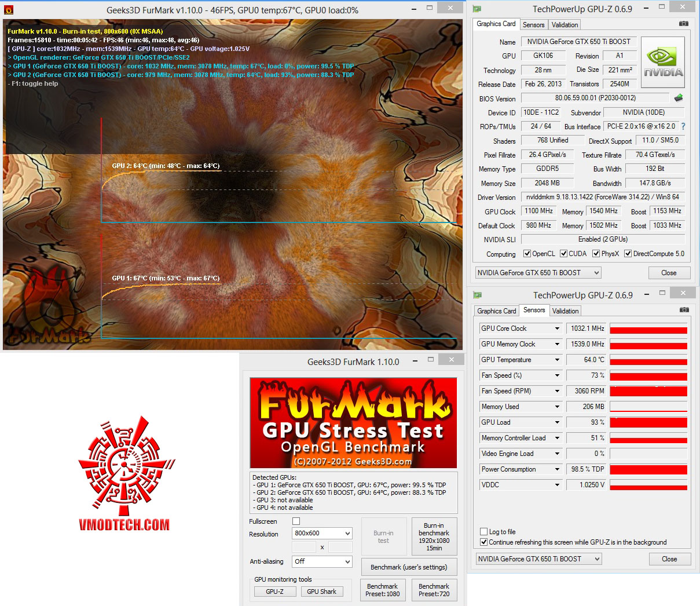
Task: Click the resolution width input field
Action: point(304,547)
